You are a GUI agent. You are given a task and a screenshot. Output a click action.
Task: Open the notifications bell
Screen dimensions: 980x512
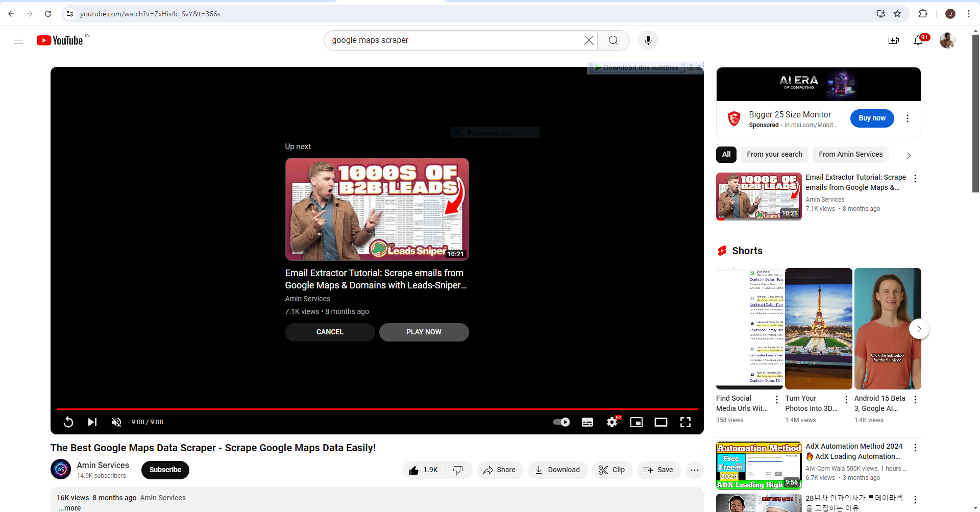[x=918, y=40]
